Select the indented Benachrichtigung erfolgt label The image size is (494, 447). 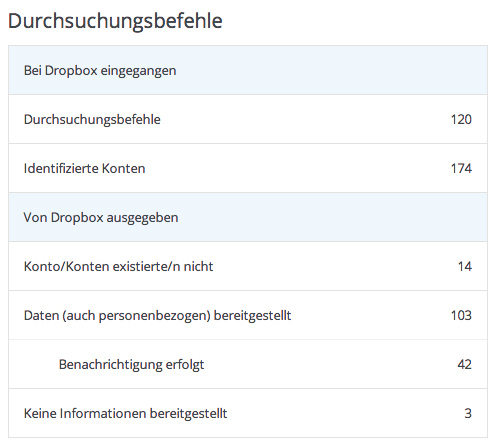131,364
